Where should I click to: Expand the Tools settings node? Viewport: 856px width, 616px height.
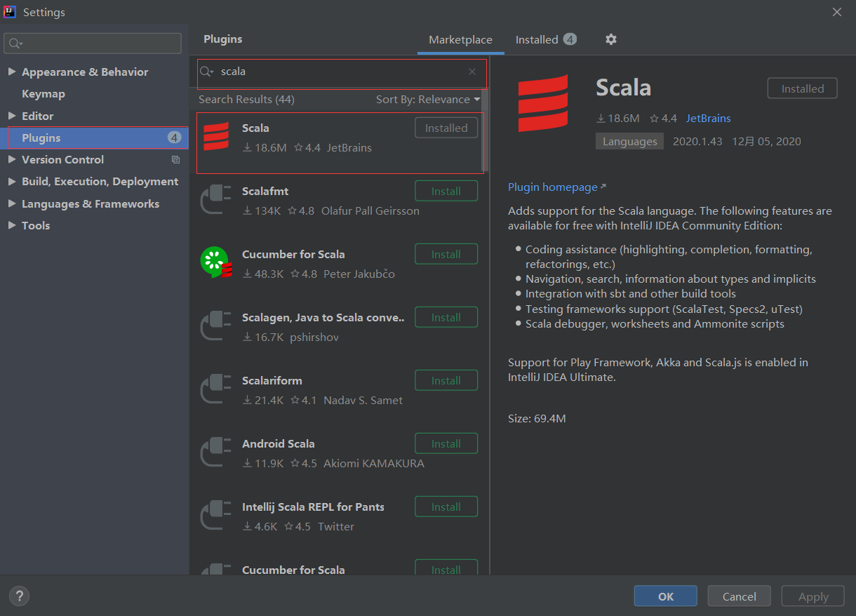(12, 225)
